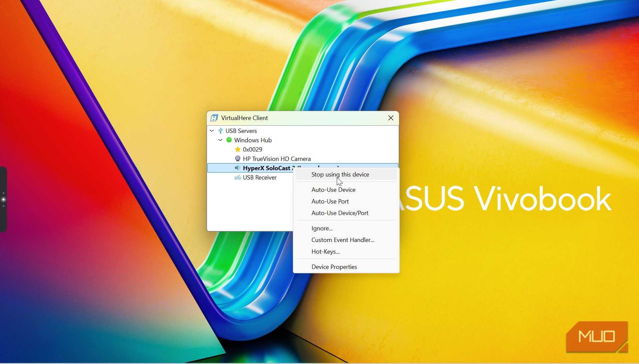The height and width of the screenshot is (364, 639).
Task: Select the USB Servers label
Action: click(x=241, y=131)
